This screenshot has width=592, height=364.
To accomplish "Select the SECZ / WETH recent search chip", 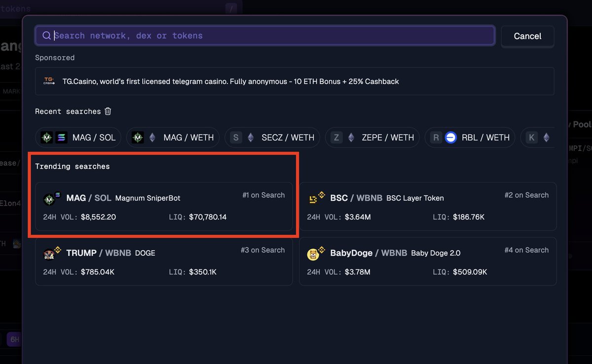I will click(x=272, y=138).
